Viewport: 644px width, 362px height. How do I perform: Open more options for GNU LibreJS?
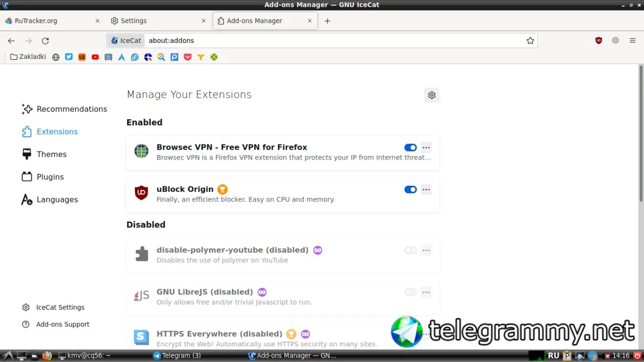click(426, 292)
